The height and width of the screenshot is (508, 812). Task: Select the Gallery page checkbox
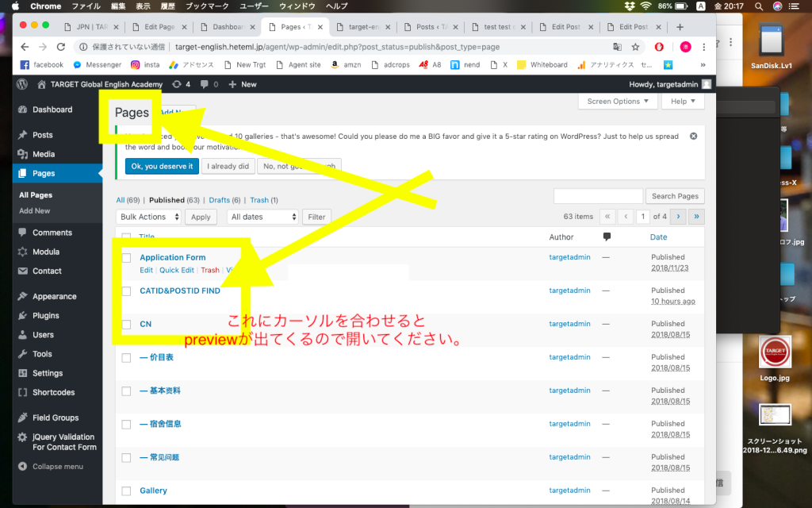[126, 491]
